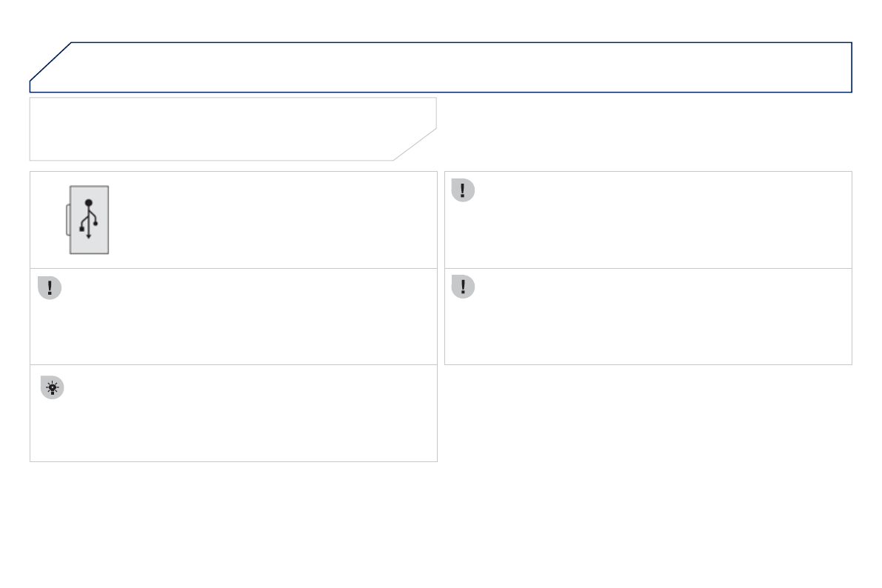882x588 pixels.
Task: Click the lower right exclamation warning icon
Action: coord(463,287)
